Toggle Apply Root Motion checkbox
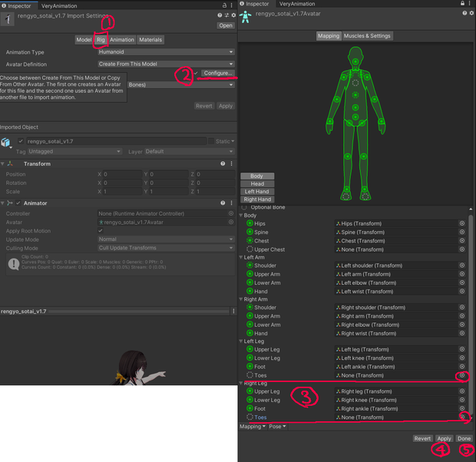The width and height of the screenshot is (476, 462). [101, 231]
